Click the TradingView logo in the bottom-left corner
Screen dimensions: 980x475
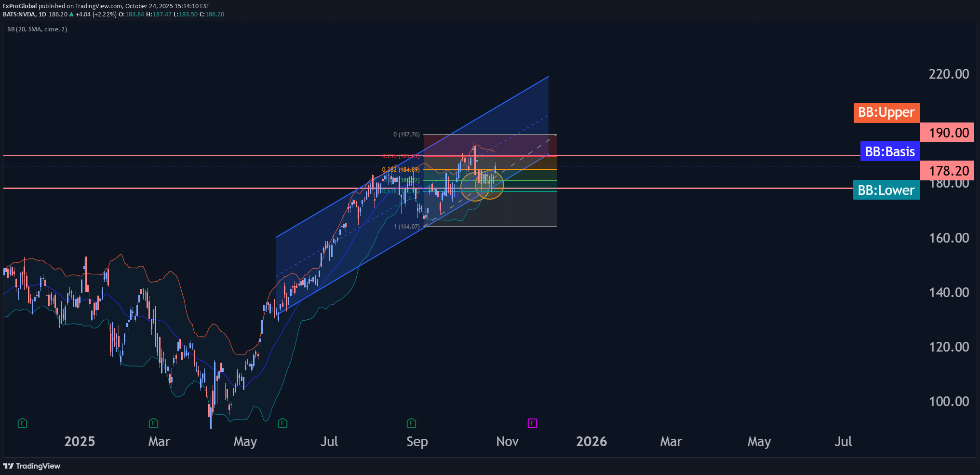tap(32, 466)
